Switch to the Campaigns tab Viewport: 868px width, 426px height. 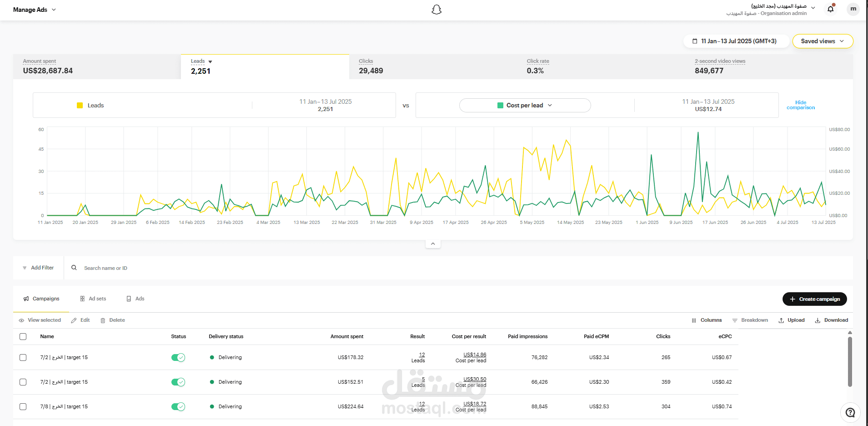pyautogui.click(x=41, y=299)
